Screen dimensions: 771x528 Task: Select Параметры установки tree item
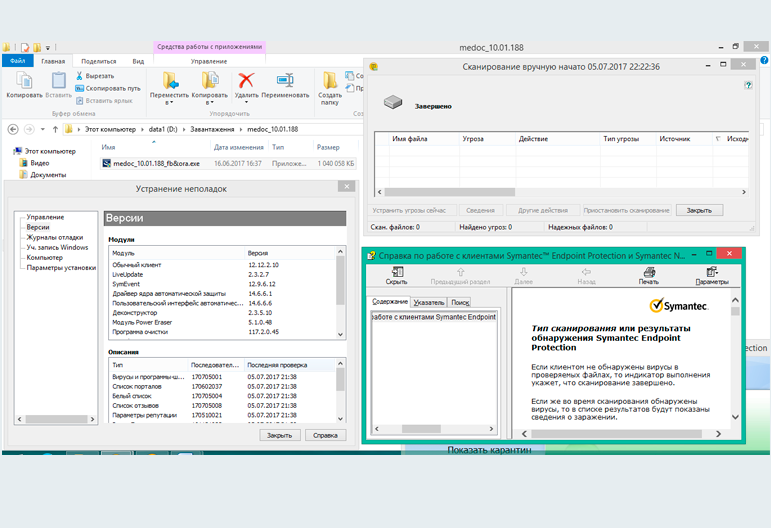coord(61,267)
